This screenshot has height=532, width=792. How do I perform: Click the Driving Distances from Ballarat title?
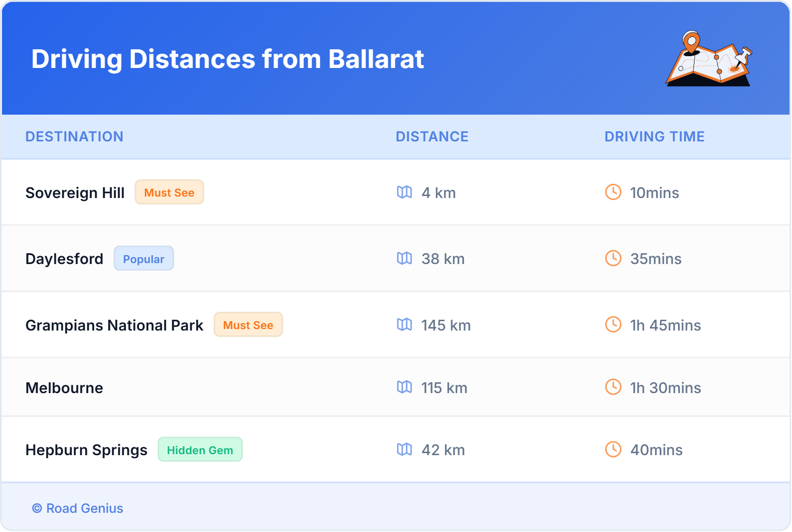tap(228, 59)
